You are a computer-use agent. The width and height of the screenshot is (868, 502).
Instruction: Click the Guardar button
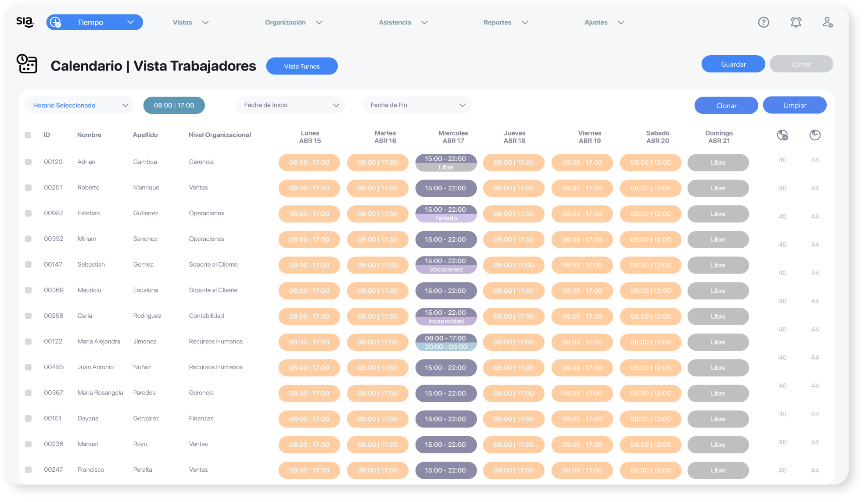point(733,64)
